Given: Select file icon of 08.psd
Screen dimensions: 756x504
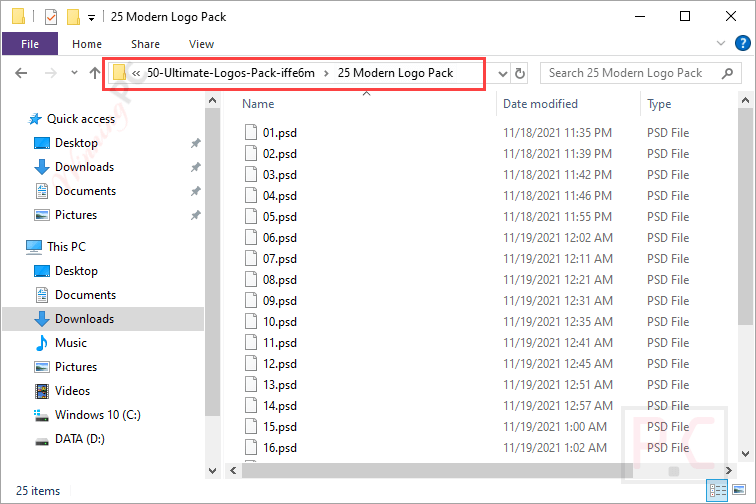Looking at the screenshot, I should tap(251, 279).
